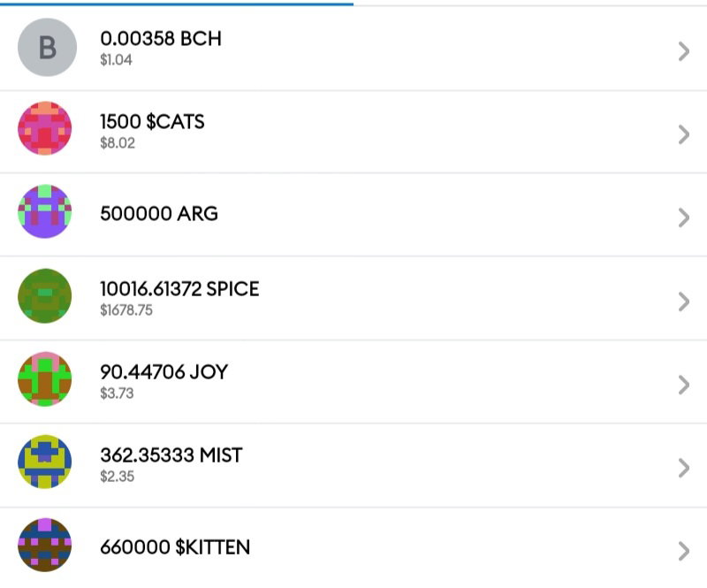Open MIST details via right arrow

(684, 468)
